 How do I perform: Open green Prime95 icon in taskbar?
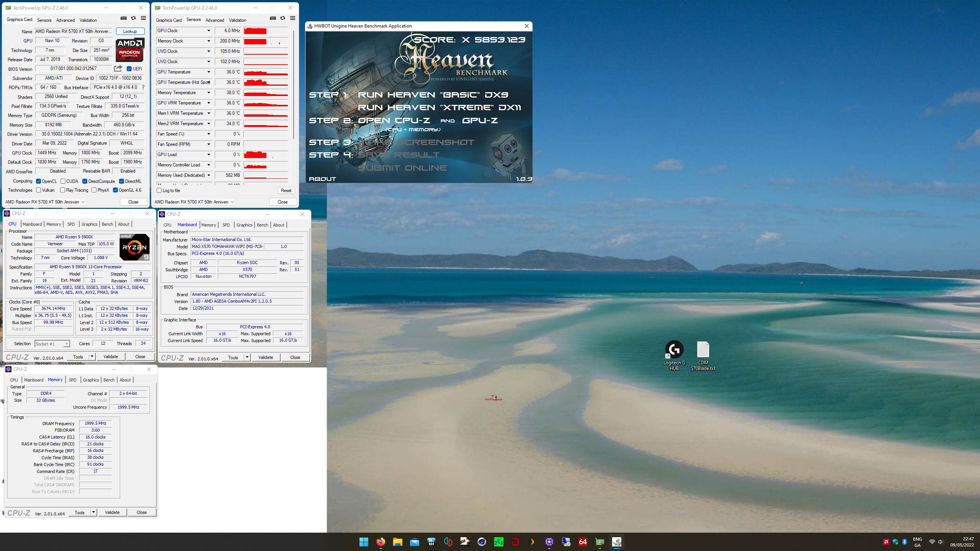498,541
